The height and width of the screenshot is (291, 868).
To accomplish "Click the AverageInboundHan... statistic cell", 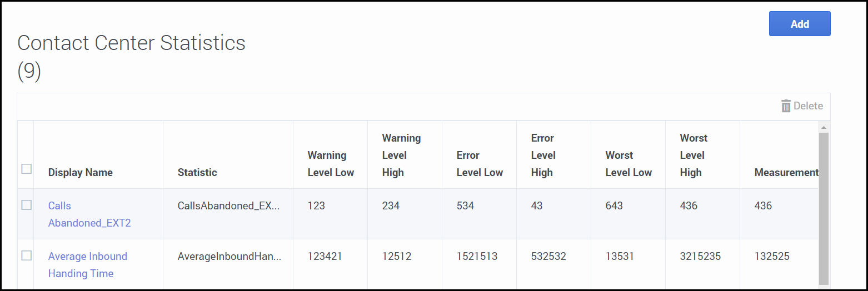I will tap(229, 256).
